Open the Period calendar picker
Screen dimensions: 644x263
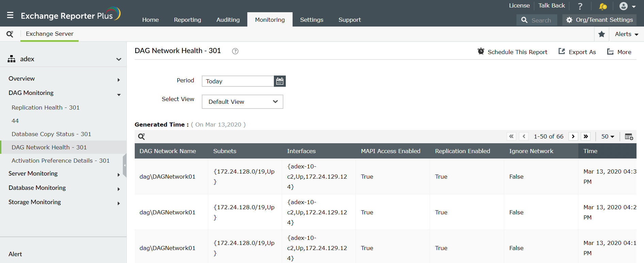280,81
